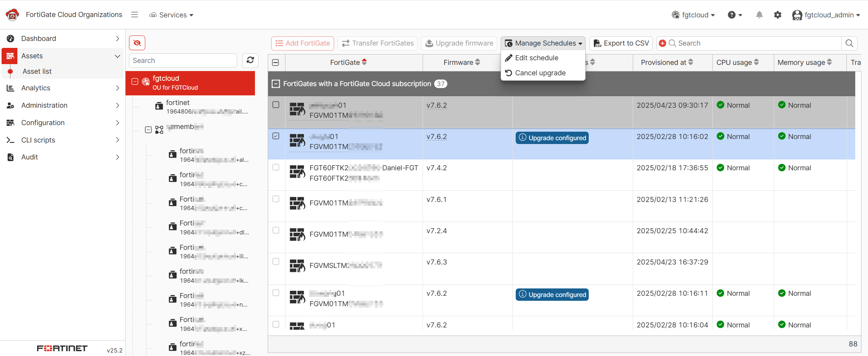
Task: Open the Asset list page
Action: tap(37, 71)
